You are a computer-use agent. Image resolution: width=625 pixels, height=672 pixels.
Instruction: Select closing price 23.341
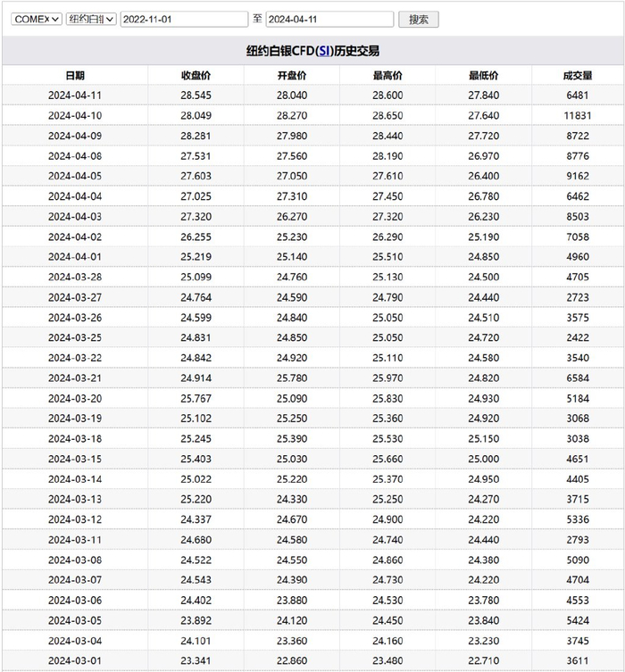point(196,661)
